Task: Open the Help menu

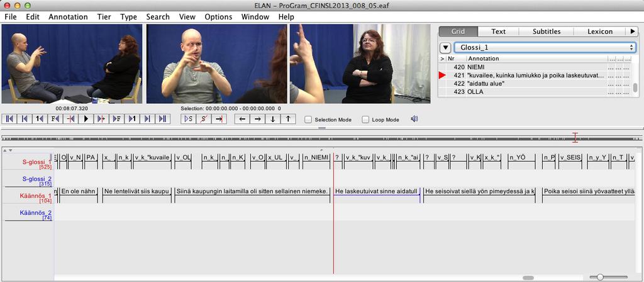Action: (x=286, y=17)
